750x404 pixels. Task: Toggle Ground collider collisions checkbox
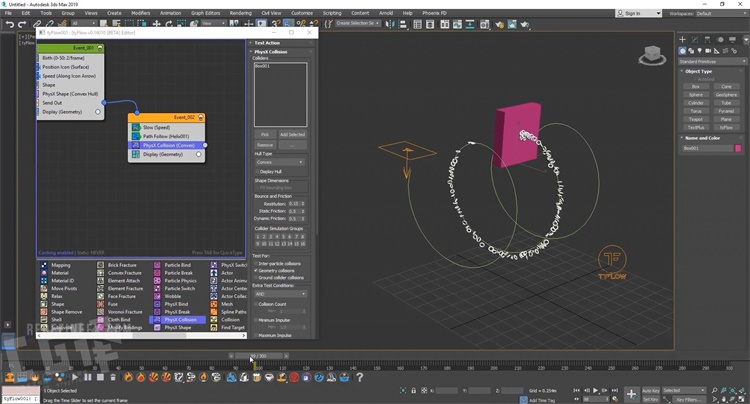[x=256, y=277]
